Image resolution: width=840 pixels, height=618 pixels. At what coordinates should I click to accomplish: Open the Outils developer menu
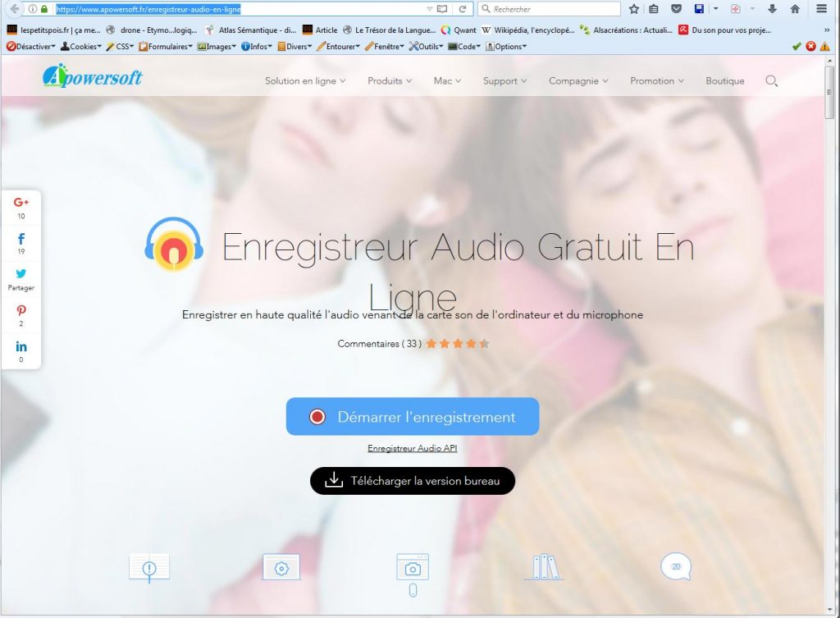tap(427, 46)
